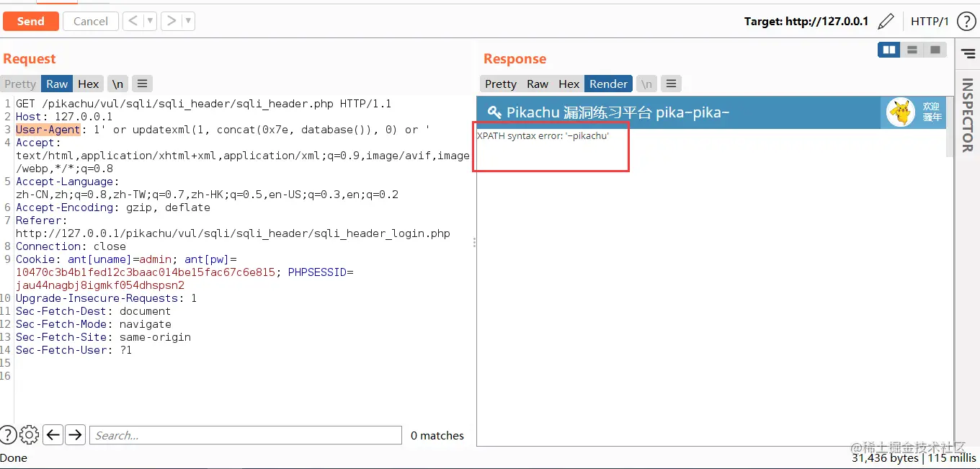Jump to previous search match arrow

coord(53,434)
